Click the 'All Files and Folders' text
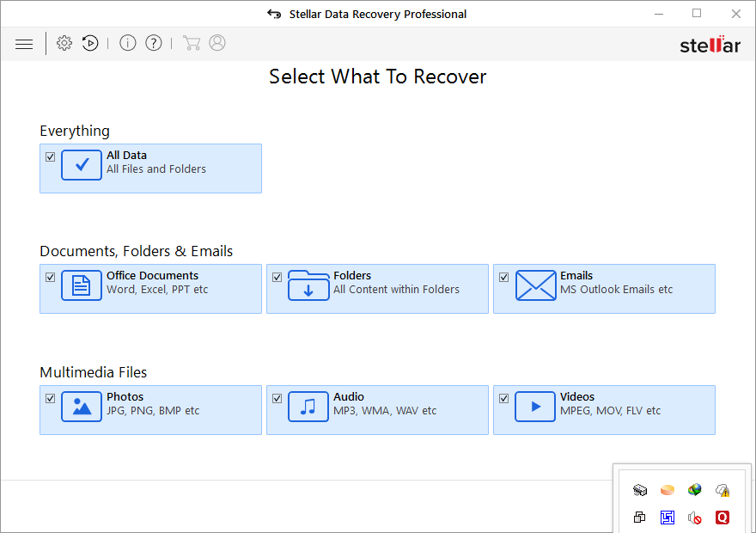 156,169
